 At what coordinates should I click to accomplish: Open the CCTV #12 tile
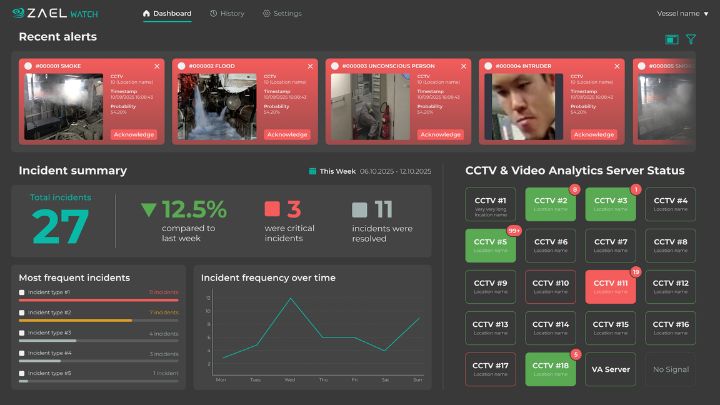click(670, 287)
